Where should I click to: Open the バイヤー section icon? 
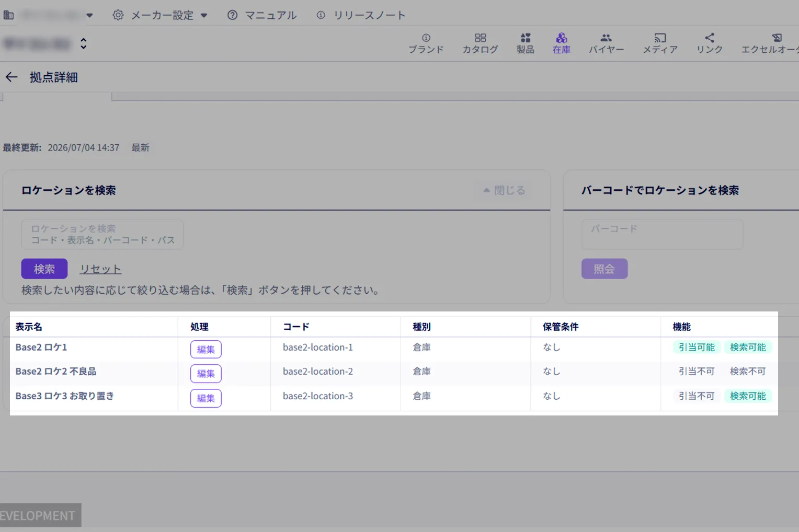click(x=606, y=38)
